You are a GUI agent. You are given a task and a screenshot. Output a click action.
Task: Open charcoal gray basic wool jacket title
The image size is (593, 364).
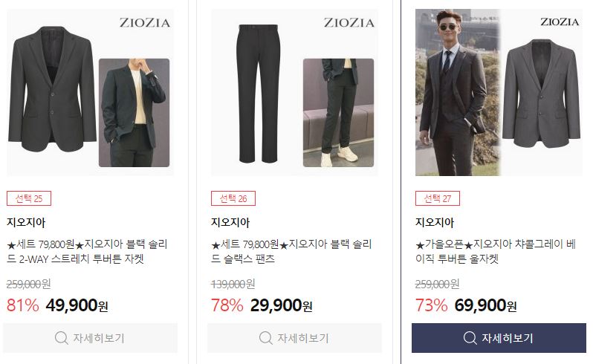pyautogui.click(x=496, y=251)
